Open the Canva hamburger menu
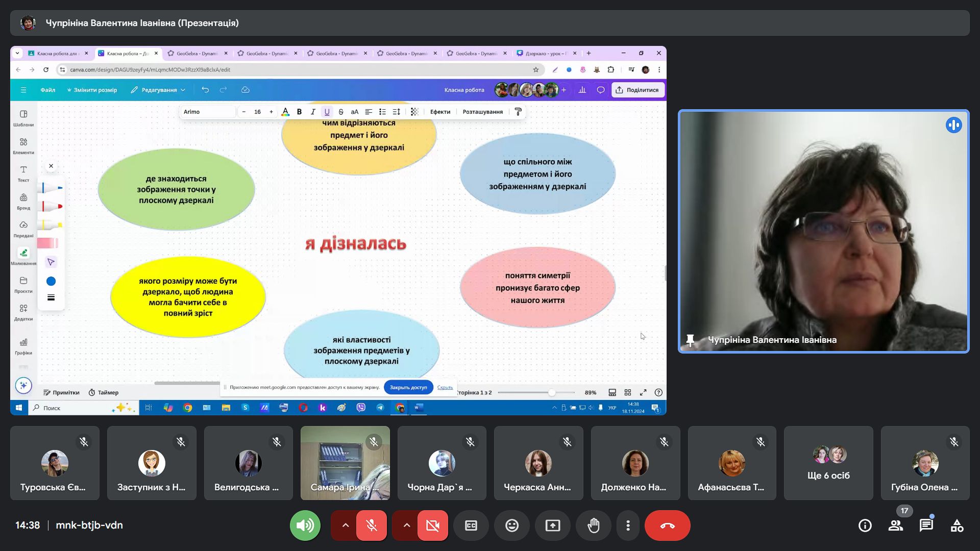The width and height of the screenshot is (980, 551). click(x=23, y=90)
